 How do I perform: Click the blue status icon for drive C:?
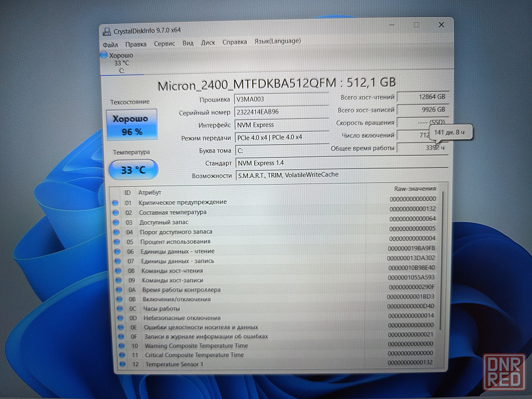104,55
